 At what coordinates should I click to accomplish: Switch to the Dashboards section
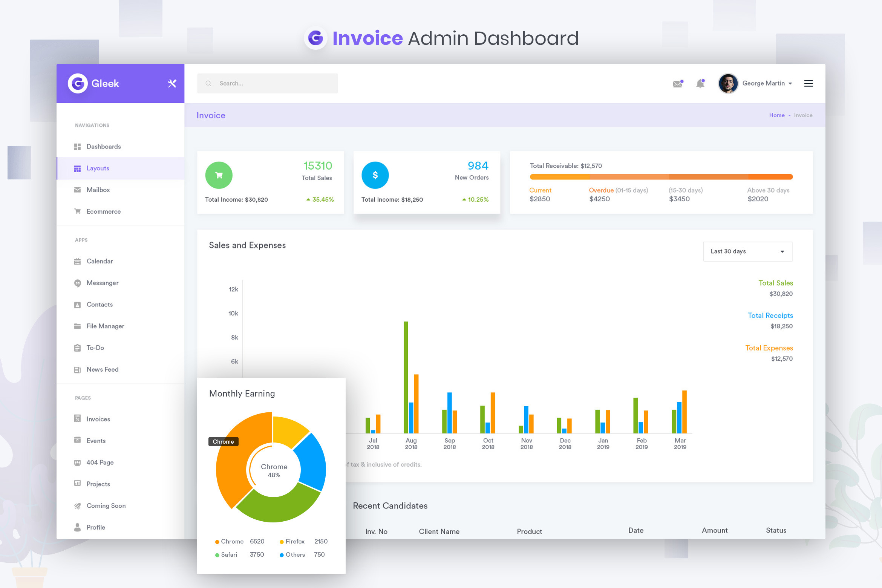coord(104,146)
